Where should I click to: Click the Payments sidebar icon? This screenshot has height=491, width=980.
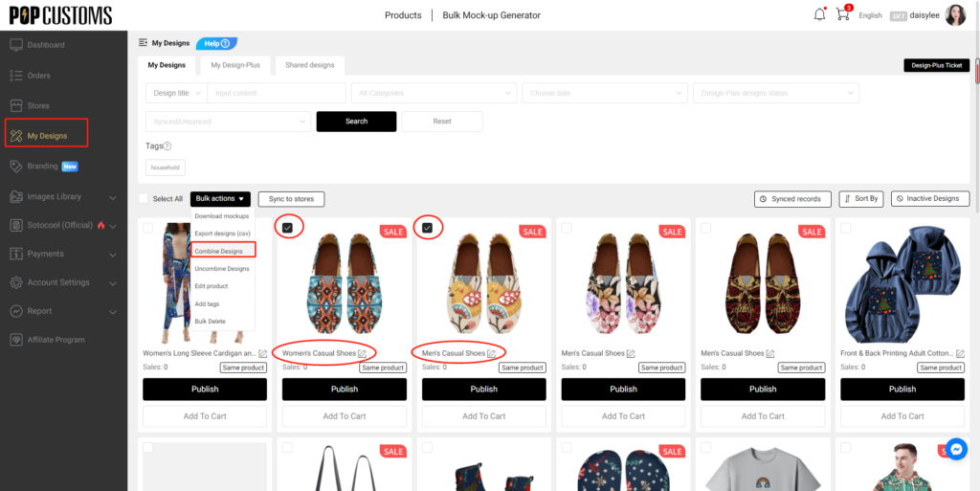point(16,255)
